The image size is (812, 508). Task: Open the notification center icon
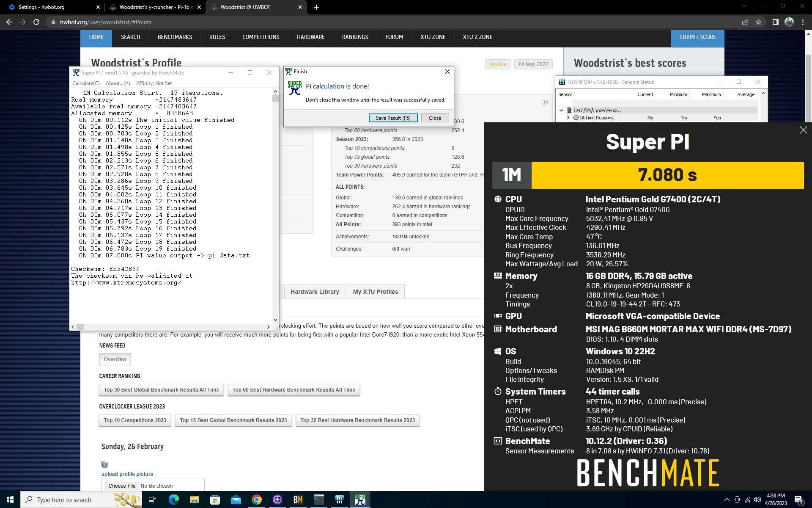tap(799, 500)
